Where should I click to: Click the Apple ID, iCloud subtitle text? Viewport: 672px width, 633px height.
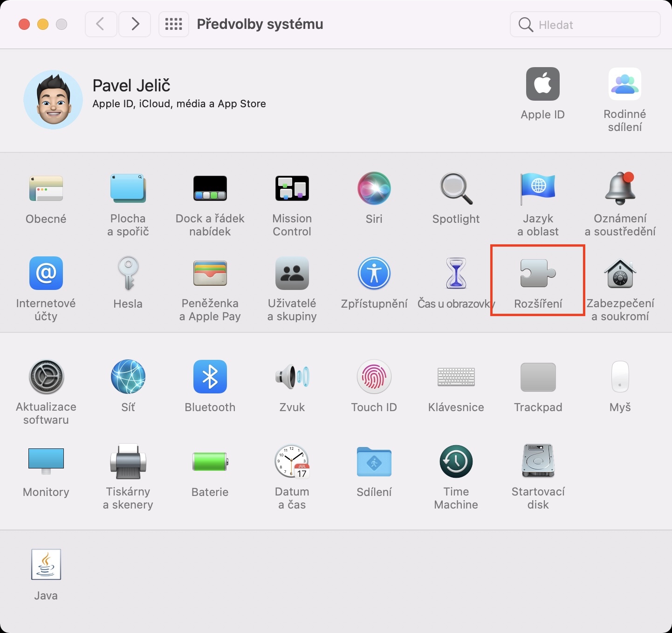(x=179, y=103)
